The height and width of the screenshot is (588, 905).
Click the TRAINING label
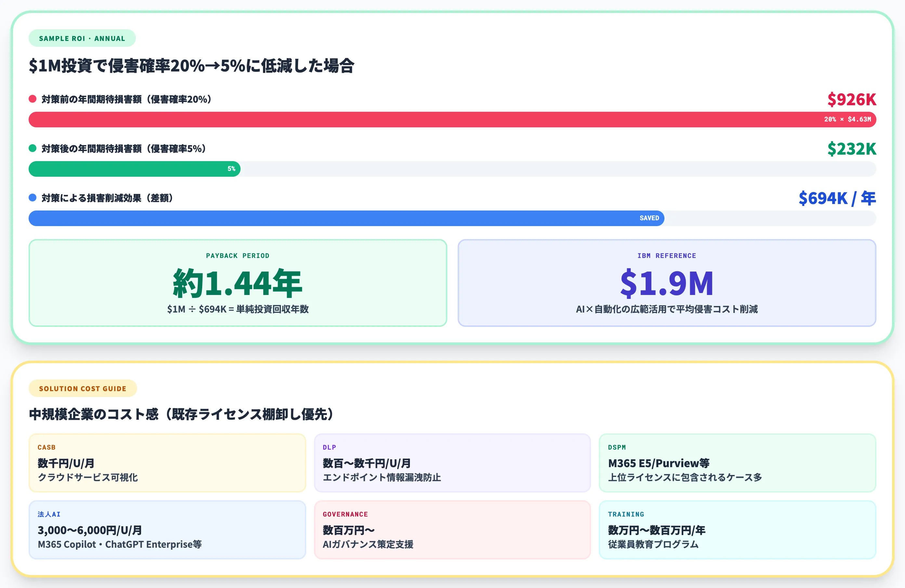tap(626, 514)
